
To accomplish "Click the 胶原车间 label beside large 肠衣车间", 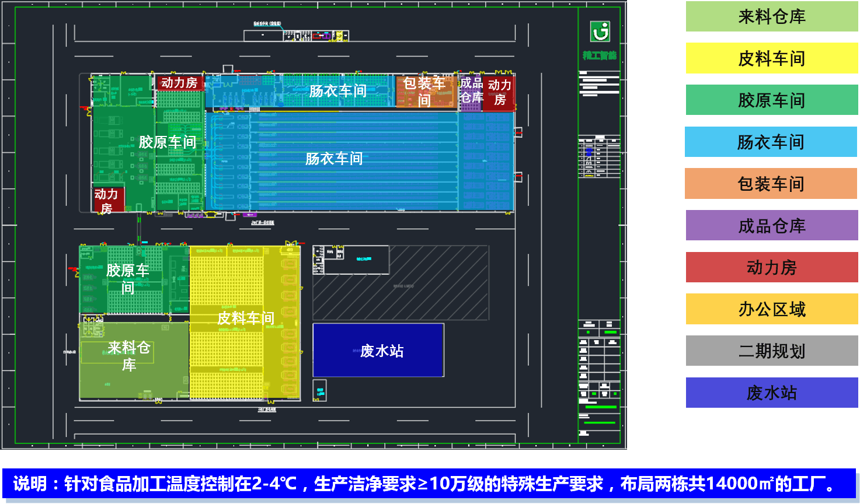I will point(167,142).
